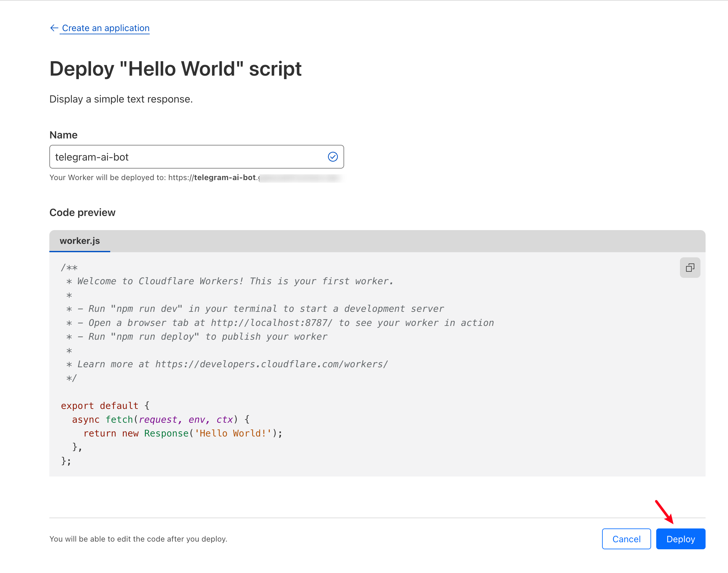Click the Deploy "Hello World" script title

pos(176,69)
